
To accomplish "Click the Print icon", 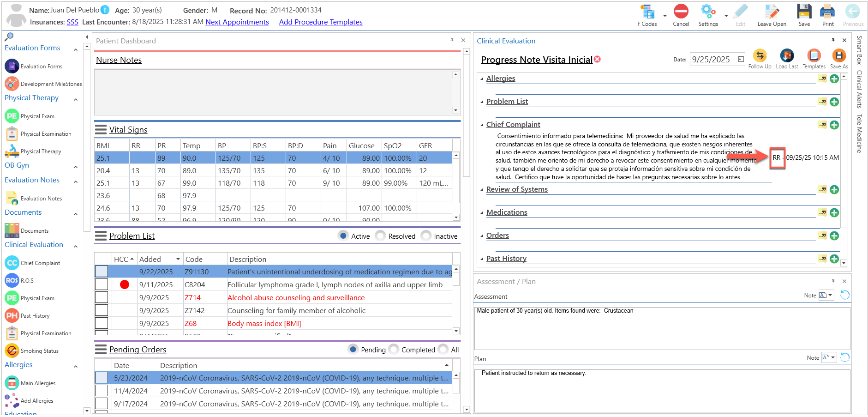I will point(827,11).
